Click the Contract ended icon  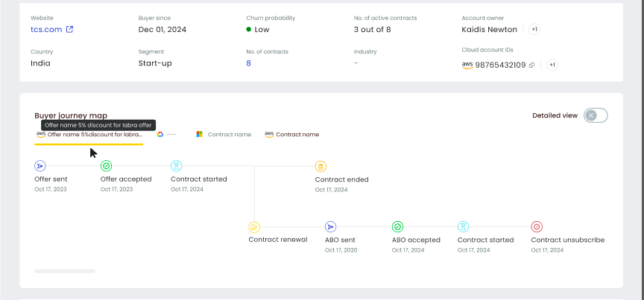coord(321,167)
